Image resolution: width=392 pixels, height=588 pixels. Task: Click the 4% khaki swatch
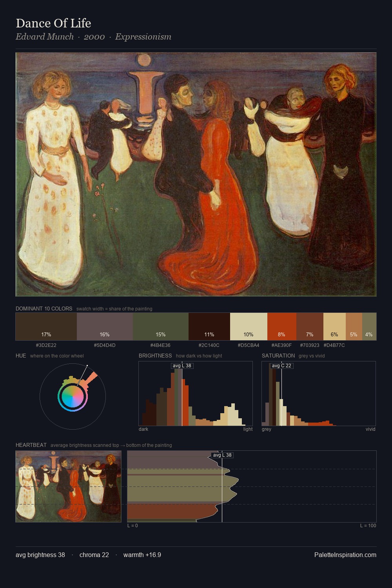coord(369,327)
